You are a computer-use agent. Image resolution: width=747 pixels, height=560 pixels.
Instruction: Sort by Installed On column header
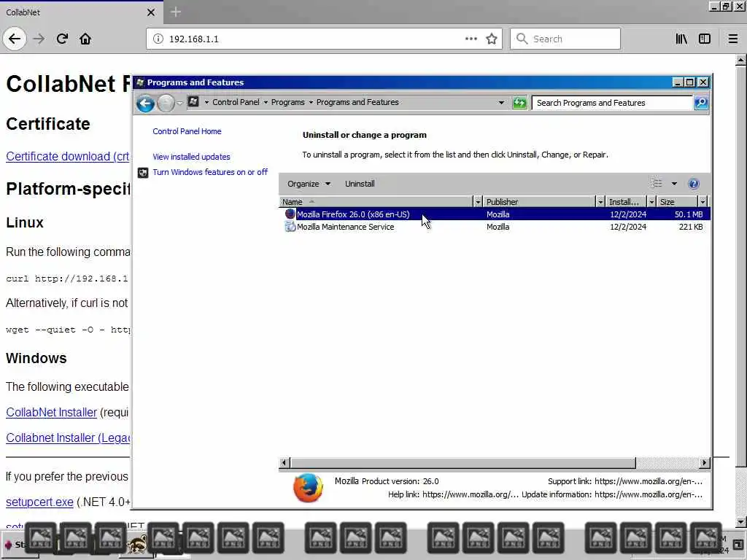(x=626, y=202)
